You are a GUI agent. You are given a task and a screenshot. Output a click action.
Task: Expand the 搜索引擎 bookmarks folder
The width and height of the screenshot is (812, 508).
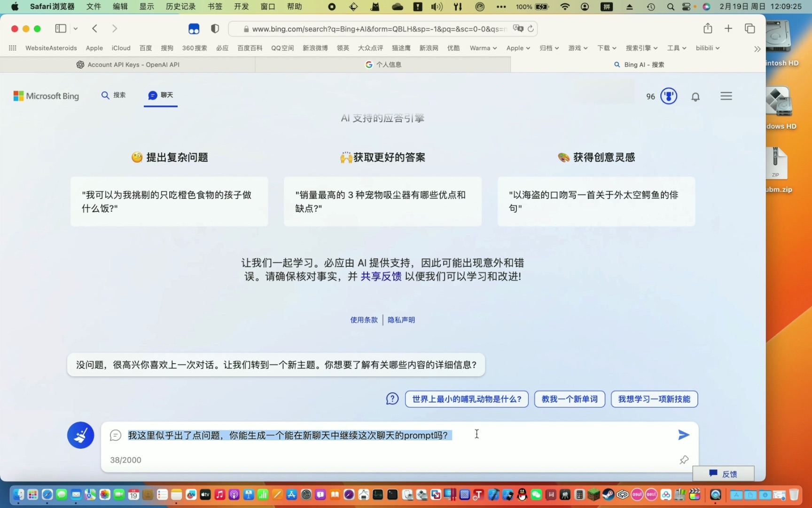641,48
